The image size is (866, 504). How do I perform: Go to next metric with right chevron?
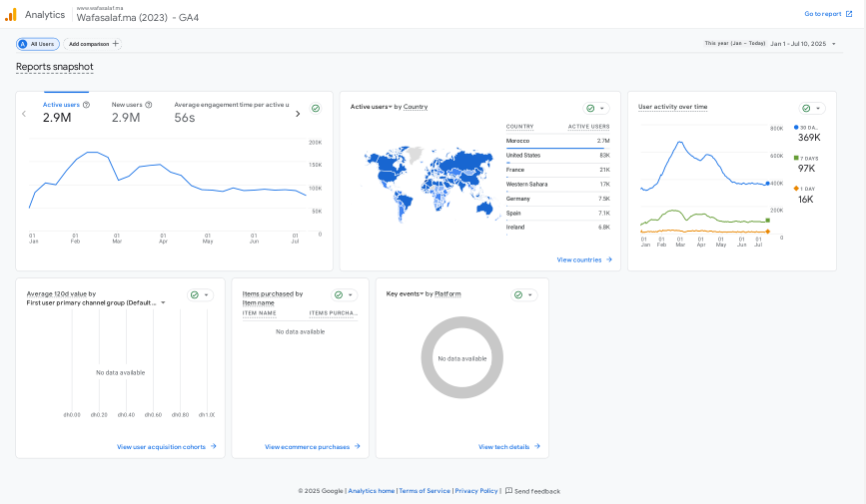click(298, 114)
